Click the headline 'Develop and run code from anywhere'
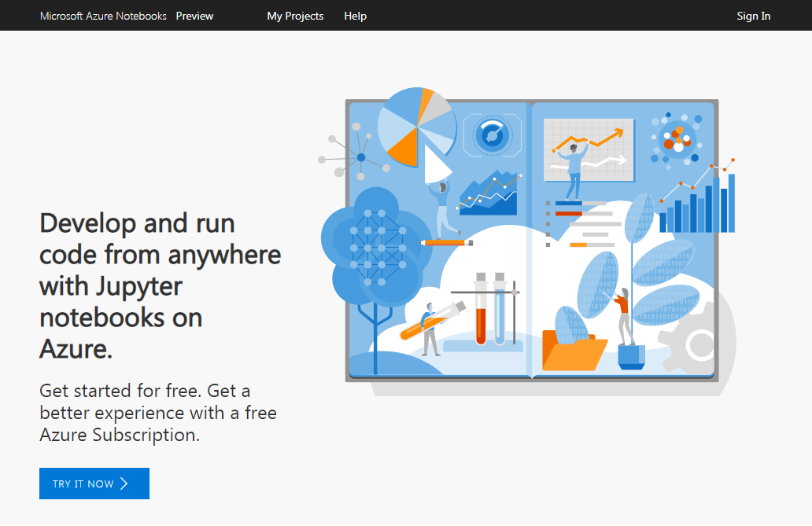 tap(160, 239)
